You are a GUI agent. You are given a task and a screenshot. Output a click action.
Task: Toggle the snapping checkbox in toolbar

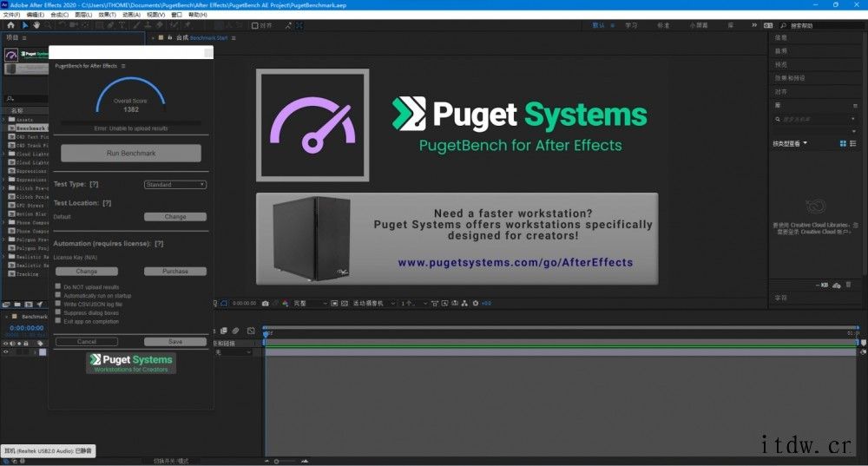pyautogui.click(x=254, y=25)
